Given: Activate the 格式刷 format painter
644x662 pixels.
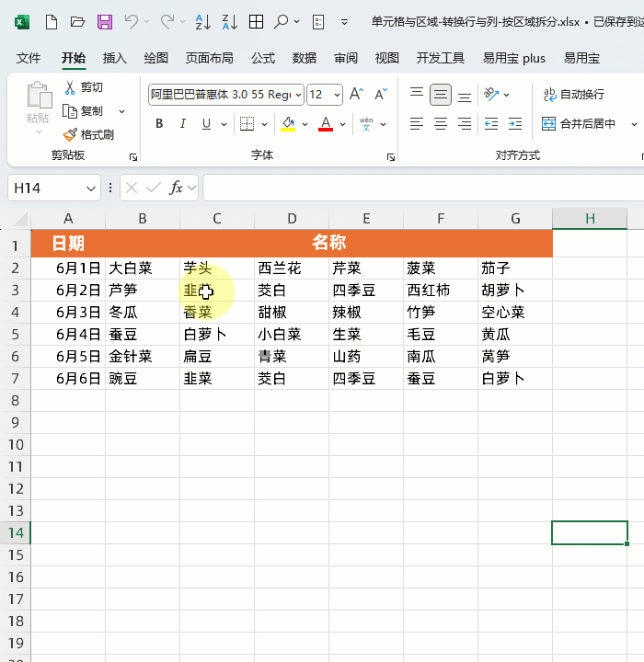Looking at the screenshot, I should coord(88,134).
